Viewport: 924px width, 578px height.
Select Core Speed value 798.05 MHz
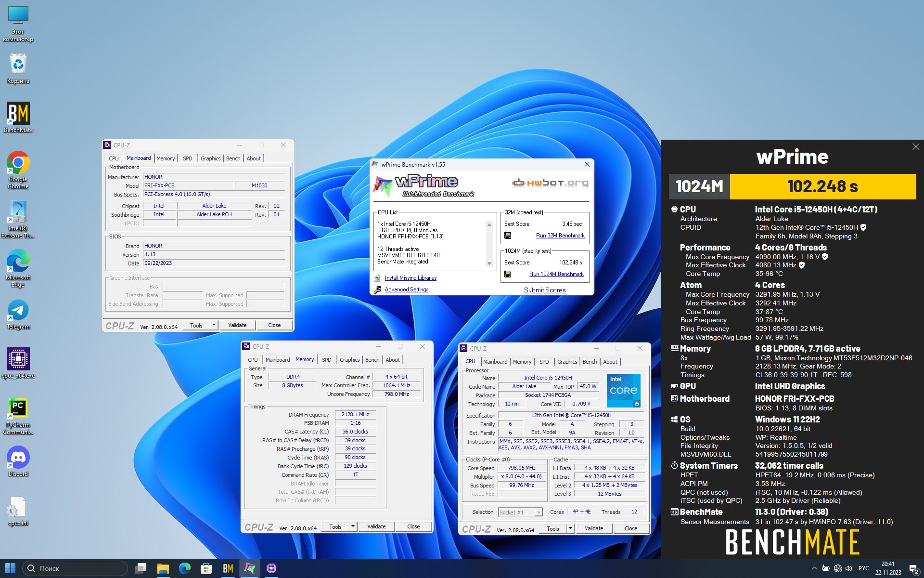point(522,468)
